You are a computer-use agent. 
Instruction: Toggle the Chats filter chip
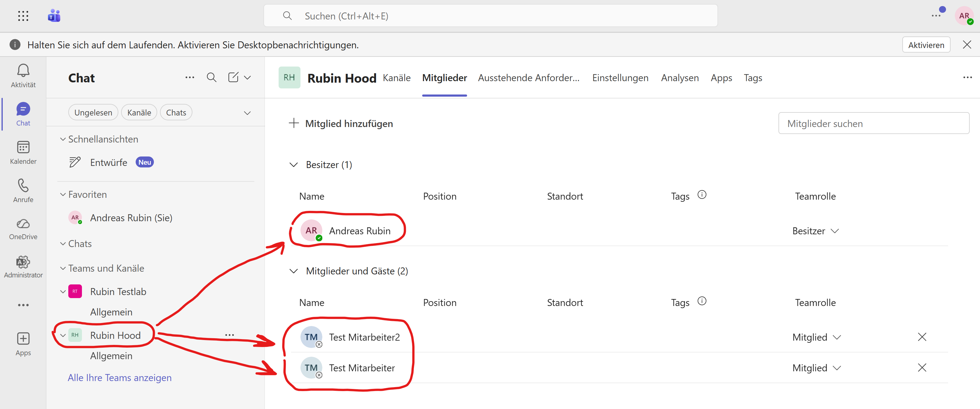pos(176,113)
